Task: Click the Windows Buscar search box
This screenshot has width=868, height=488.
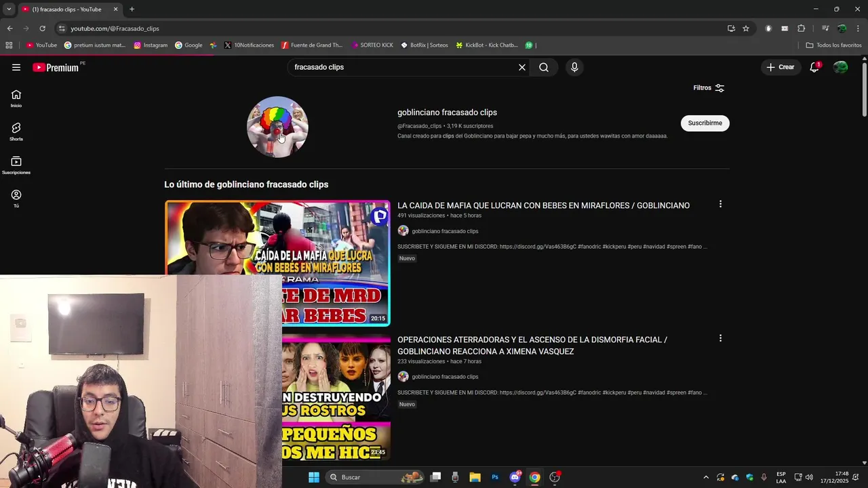Action: coord(375,477)
